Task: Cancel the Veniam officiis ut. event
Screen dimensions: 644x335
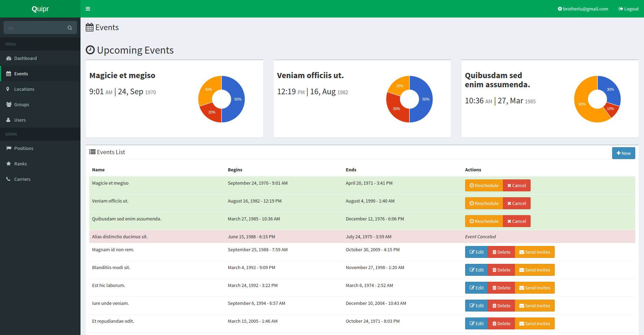Action: click(517, 203)
